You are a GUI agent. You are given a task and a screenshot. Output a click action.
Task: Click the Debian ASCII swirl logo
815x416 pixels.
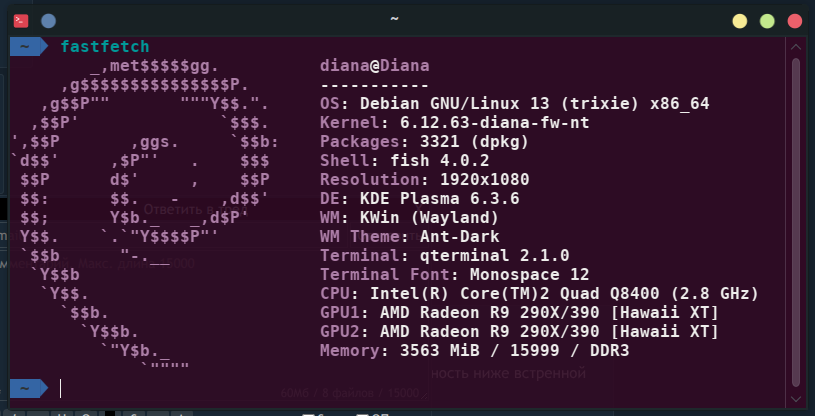146,217
